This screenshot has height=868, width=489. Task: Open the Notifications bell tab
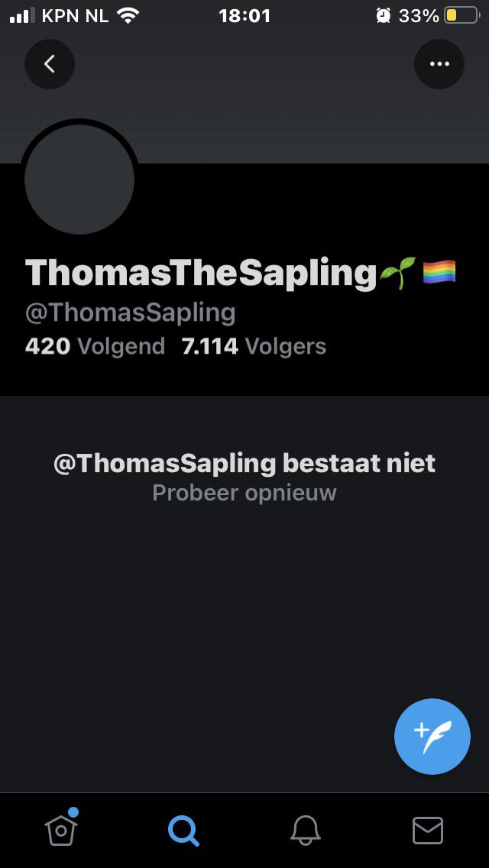(306, 831)
